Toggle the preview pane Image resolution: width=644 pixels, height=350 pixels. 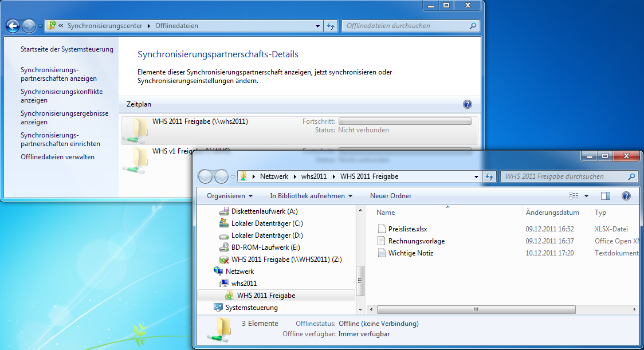tap(606, 196)
